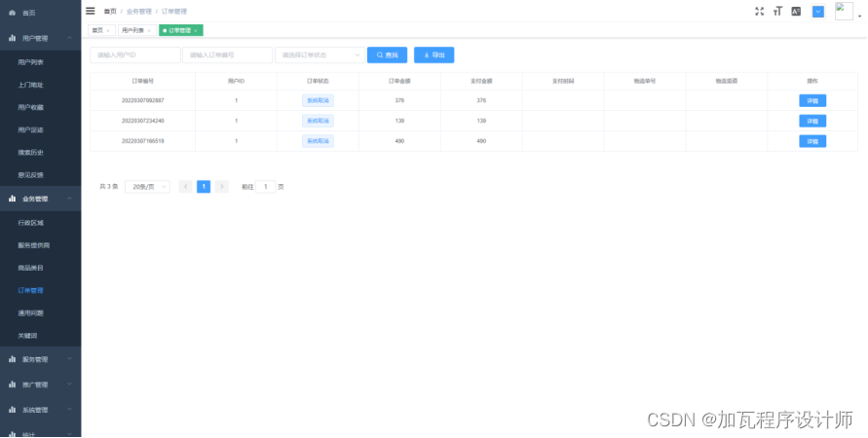Viewport: 868px width, 438px height.
Task: Click the fullscreen icon in top bar
Action: click(x=760, y=11)
